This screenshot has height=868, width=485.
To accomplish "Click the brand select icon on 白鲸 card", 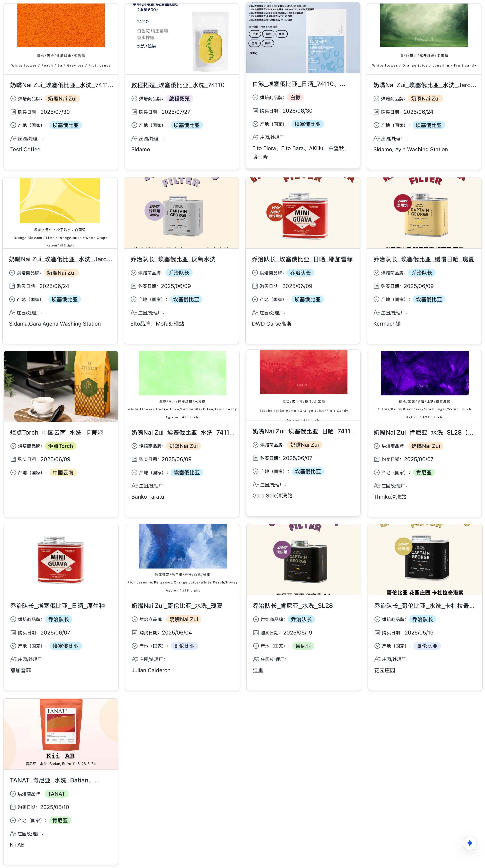I will tap(255, 97).
